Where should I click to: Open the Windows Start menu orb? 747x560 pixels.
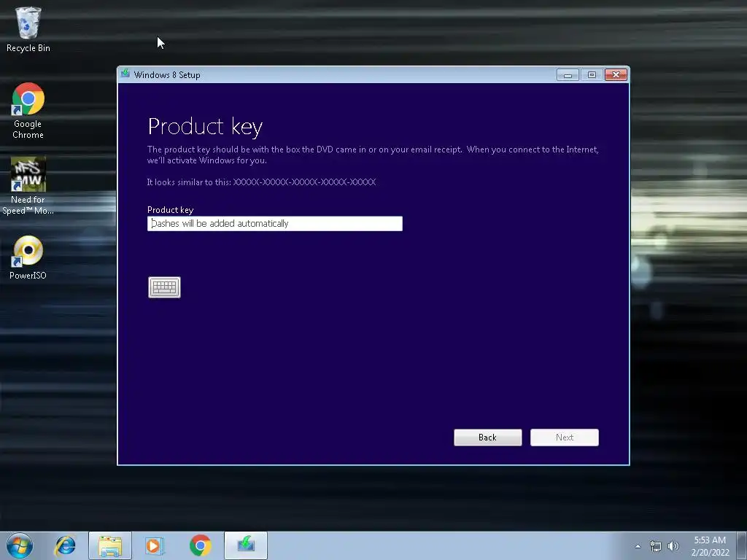click(20, 545)
